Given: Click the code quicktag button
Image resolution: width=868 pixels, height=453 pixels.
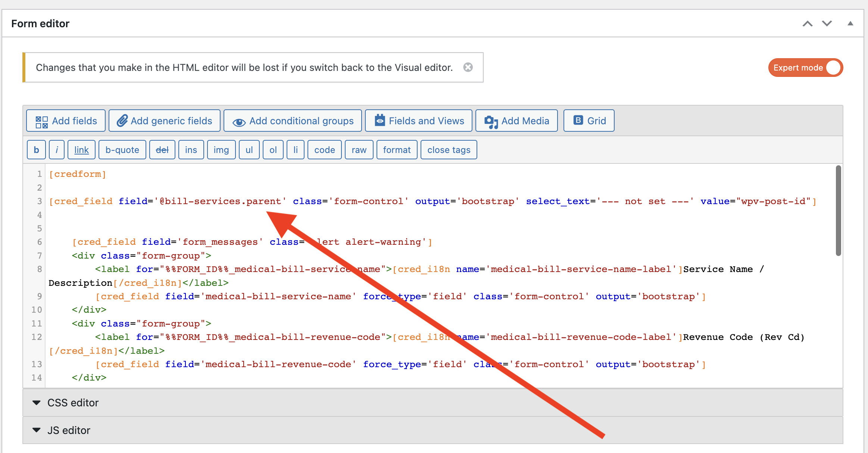Looking at the screenshot, I should (x=325, y=150).
